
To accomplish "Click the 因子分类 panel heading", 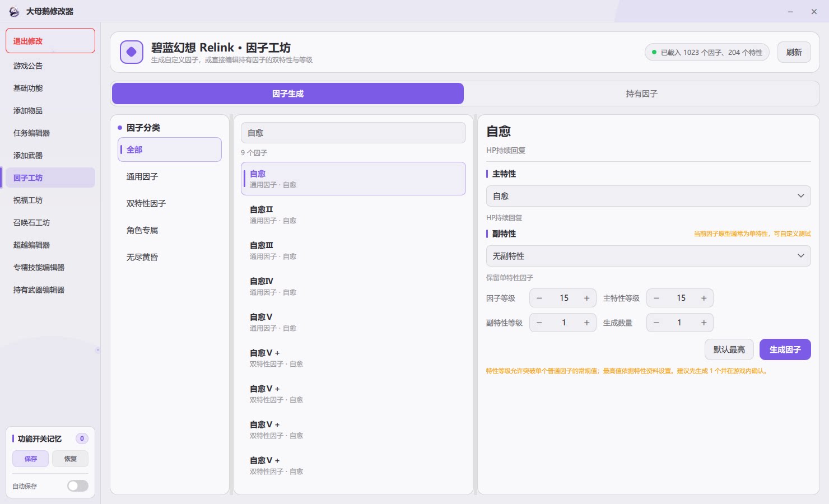I will (143, 128).
